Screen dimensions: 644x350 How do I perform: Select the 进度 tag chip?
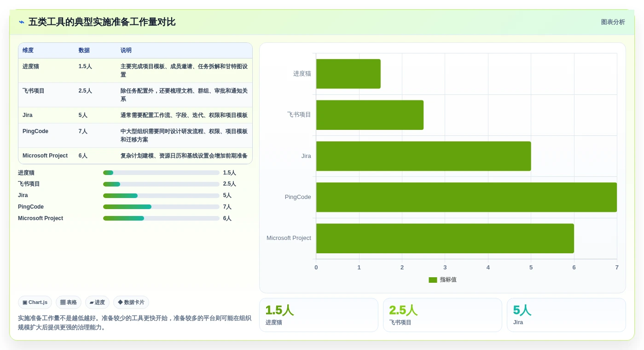point(97,303)
